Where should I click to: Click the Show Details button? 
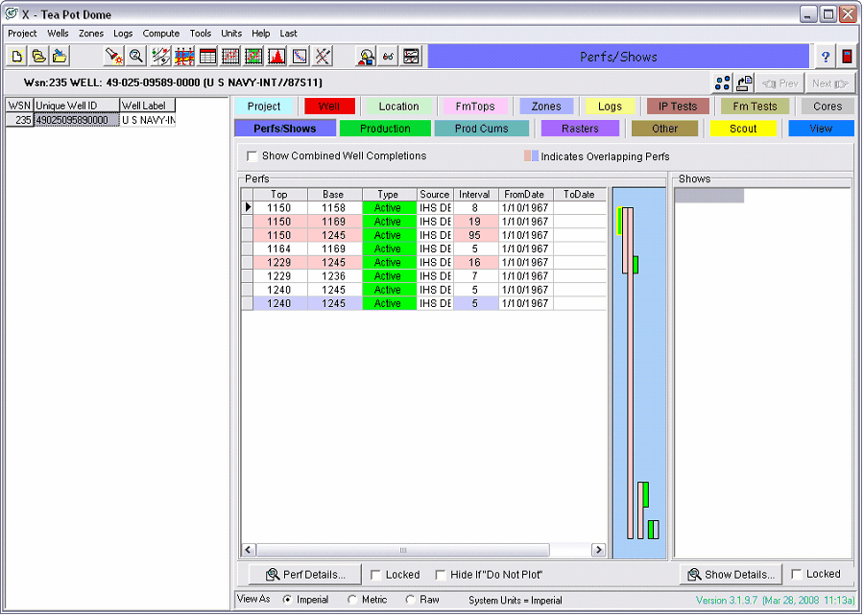(x=731, y=574)
